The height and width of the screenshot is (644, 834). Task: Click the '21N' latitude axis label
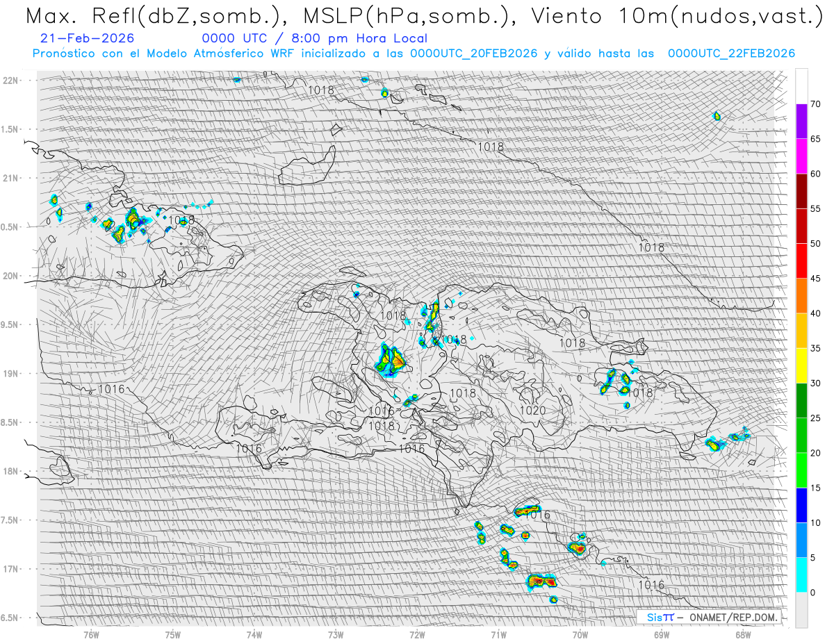pyautogui.click(x=11, y=178)
